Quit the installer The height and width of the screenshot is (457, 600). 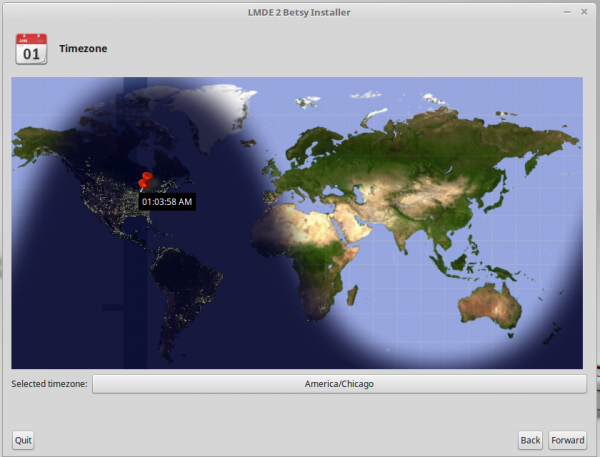click(x=23, y=440)
